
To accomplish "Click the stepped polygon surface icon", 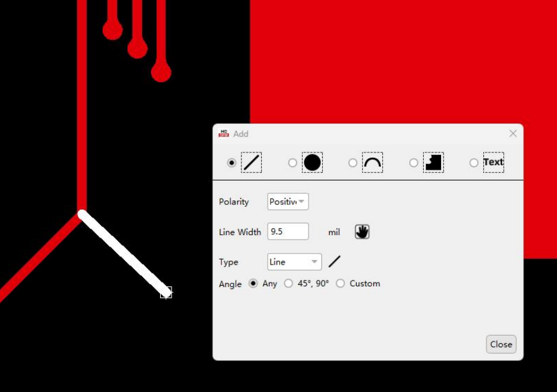I will (433, 163).
